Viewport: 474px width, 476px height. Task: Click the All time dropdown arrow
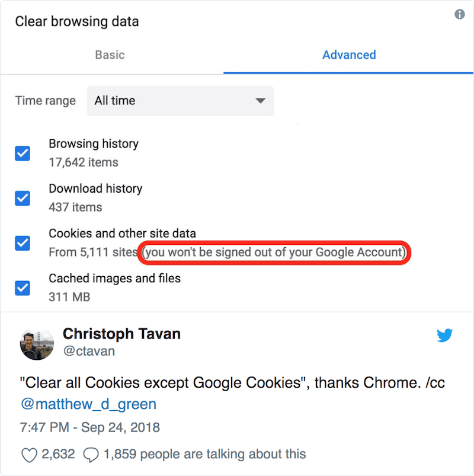click(x=260, y=101)
